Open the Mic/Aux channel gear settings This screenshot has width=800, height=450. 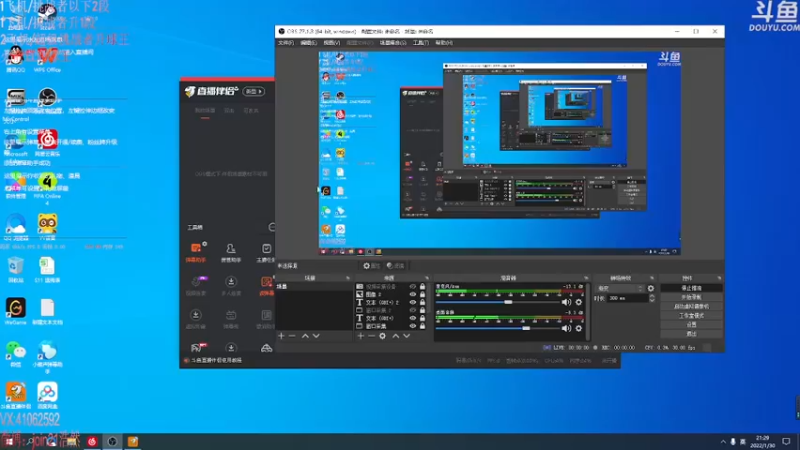(579, 302)
